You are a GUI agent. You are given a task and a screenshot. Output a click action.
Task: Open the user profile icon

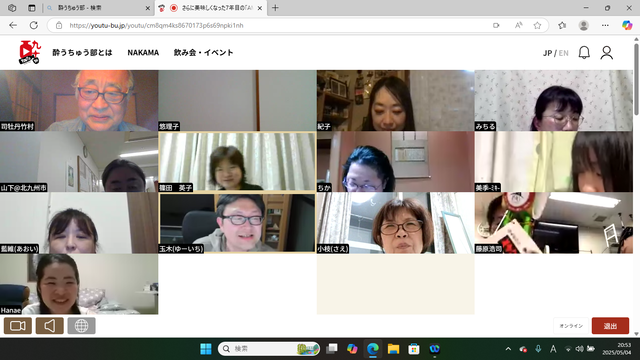pyautogui.click(x=607, y=53)
